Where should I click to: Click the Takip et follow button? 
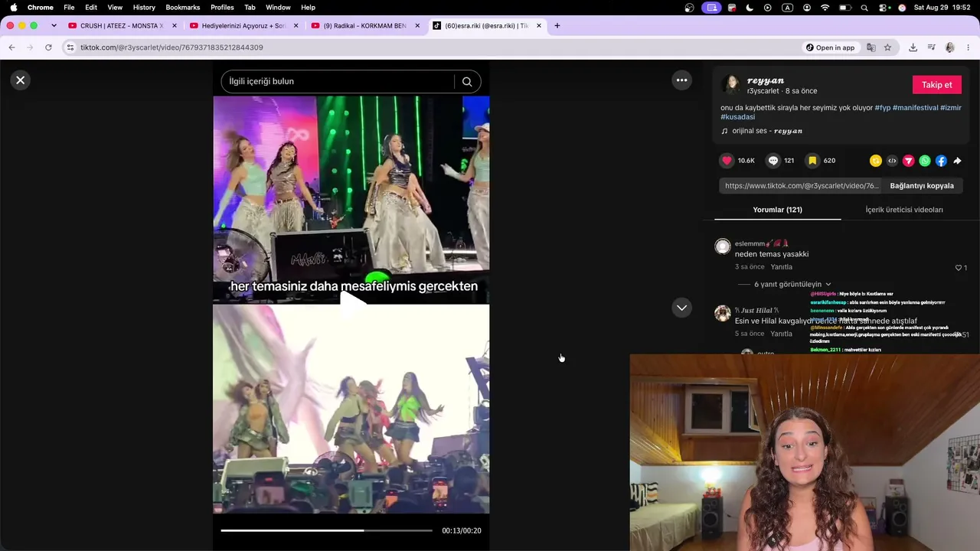click(x=936, y=85)
